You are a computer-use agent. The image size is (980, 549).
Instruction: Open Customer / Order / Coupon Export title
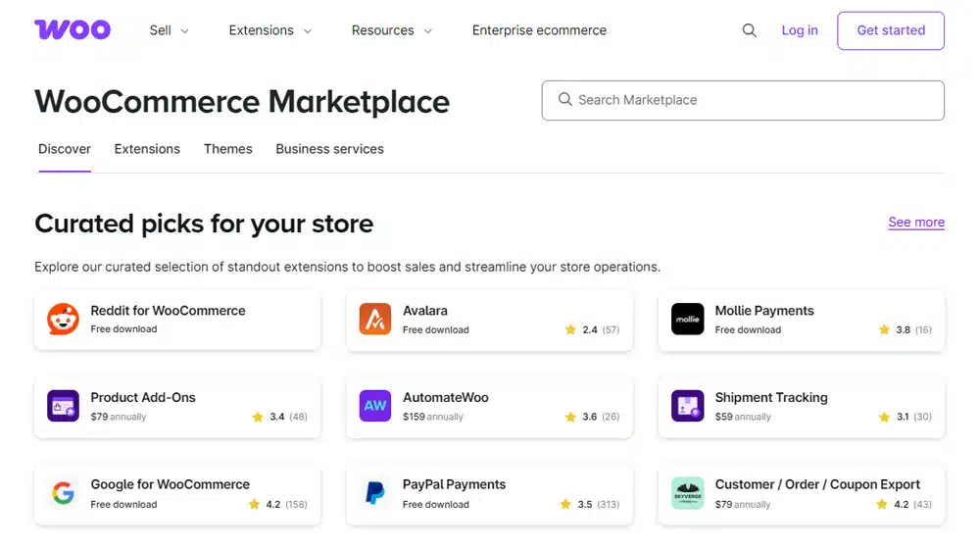click(817, 484)
